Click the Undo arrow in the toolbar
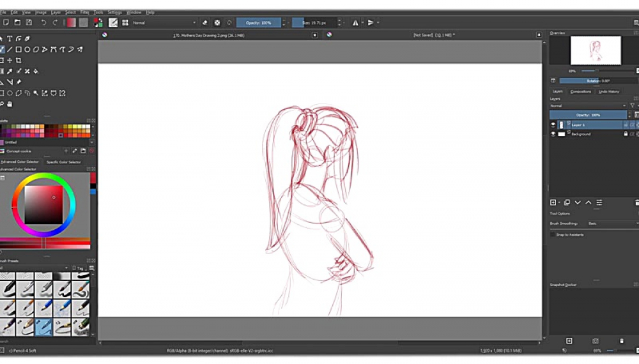This screenshot has width=639, height=364. click(x=43, y=22)
